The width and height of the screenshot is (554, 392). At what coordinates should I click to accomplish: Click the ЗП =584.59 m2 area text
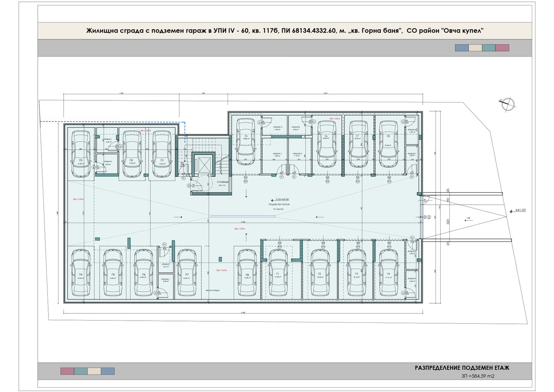click(477, 376)
